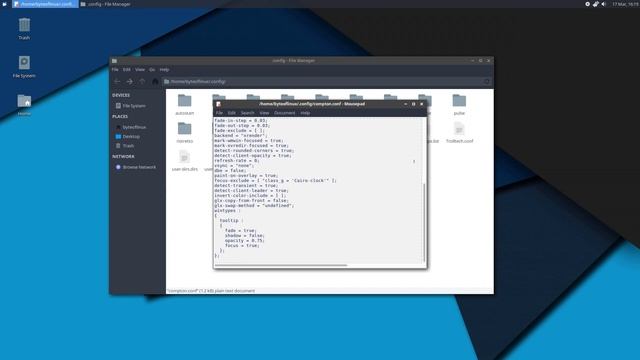Image resolution: width=640 pixels, height=360 pixels.
Task: Open File menu in Mousepad
Action: [x=219, y=113]
